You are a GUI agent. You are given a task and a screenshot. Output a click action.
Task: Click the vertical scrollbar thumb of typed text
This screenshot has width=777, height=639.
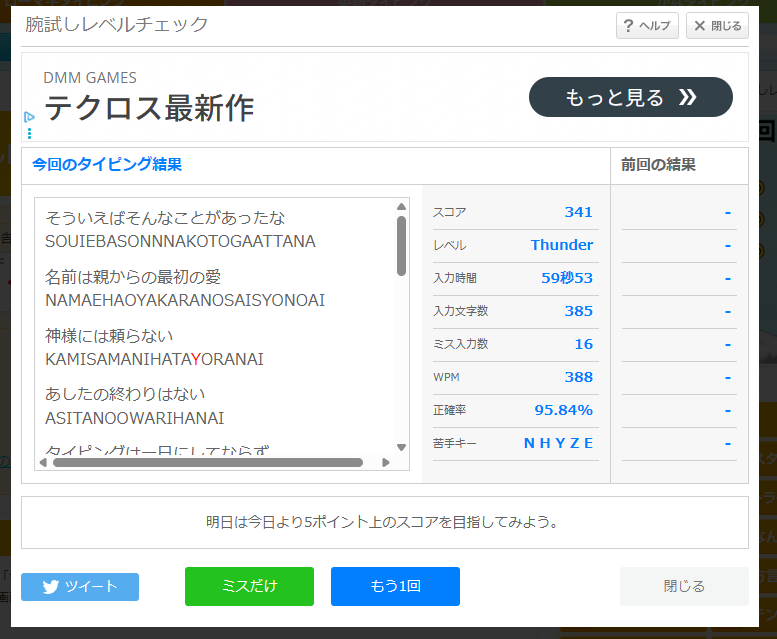pyautogui.click(x=401, y=246)
